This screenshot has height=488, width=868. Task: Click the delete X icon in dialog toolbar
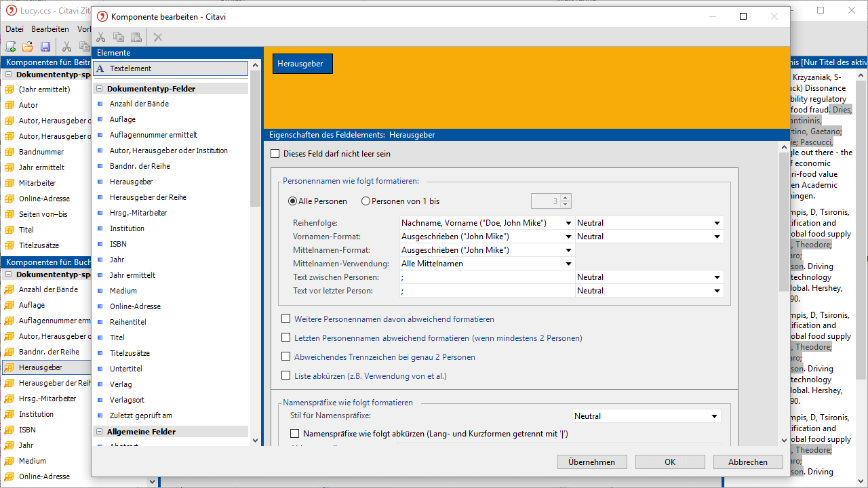click(x=158, y=37)
